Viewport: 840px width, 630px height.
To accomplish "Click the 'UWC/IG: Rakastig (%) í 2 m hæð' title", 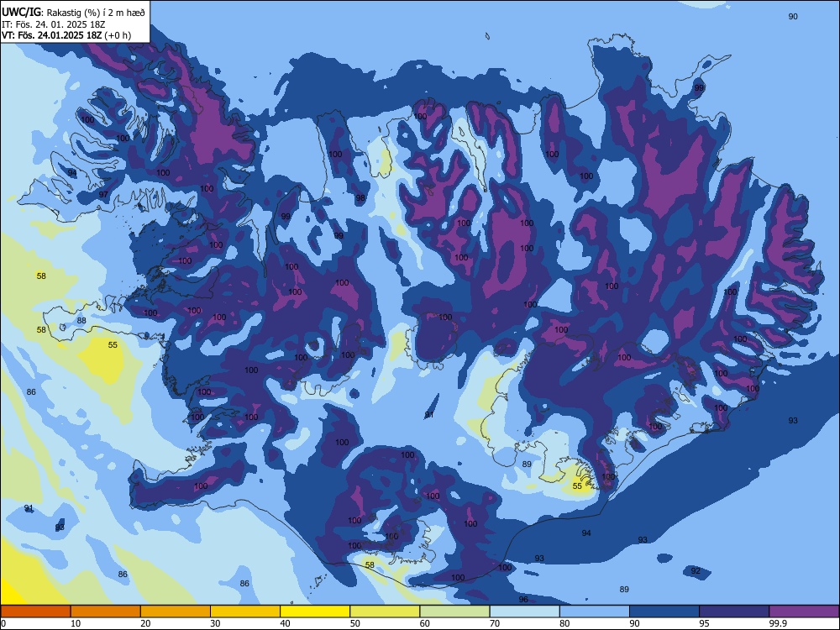I will (x=73, y=13).
